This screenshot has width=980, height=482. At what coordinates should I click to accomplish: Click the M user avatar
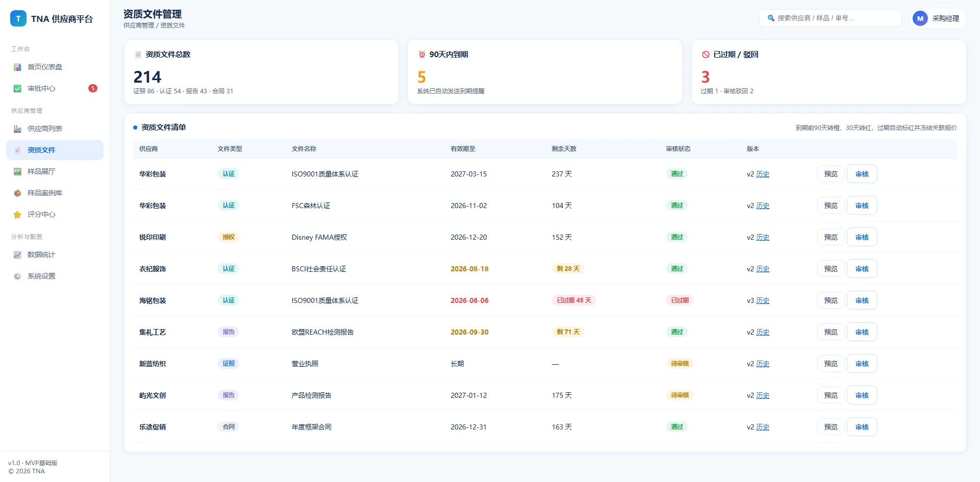click(x=920, y=18)
